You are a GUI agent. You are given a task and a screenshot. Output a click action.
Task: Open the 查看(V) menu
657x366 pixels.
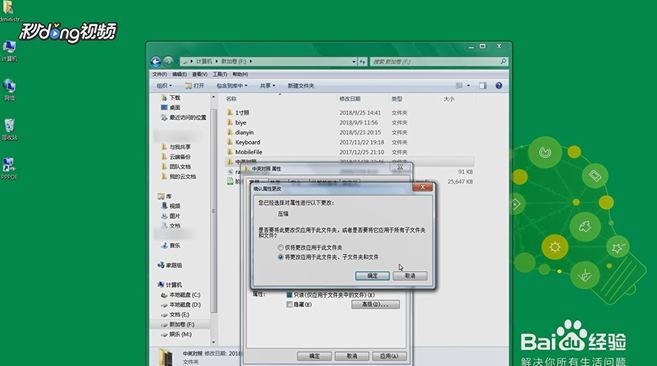pos(199,75)
